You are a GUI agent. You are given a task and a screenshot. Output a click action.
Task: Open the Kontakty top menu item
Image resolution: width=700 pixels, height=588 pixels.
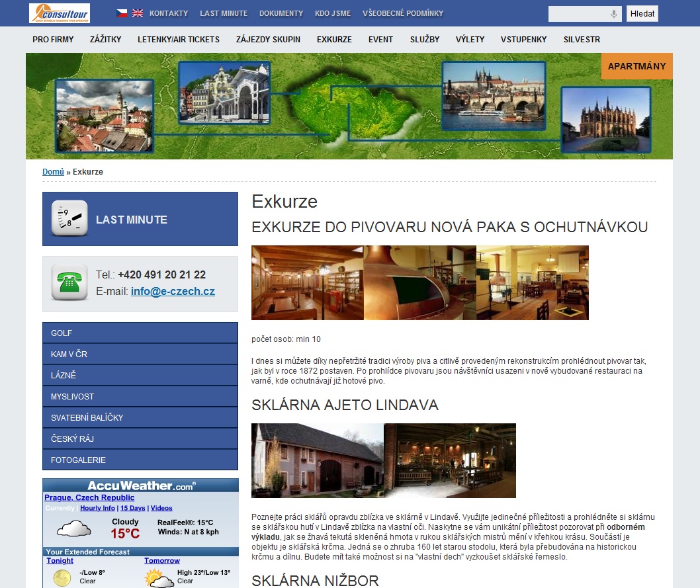[x=169, y=13]
